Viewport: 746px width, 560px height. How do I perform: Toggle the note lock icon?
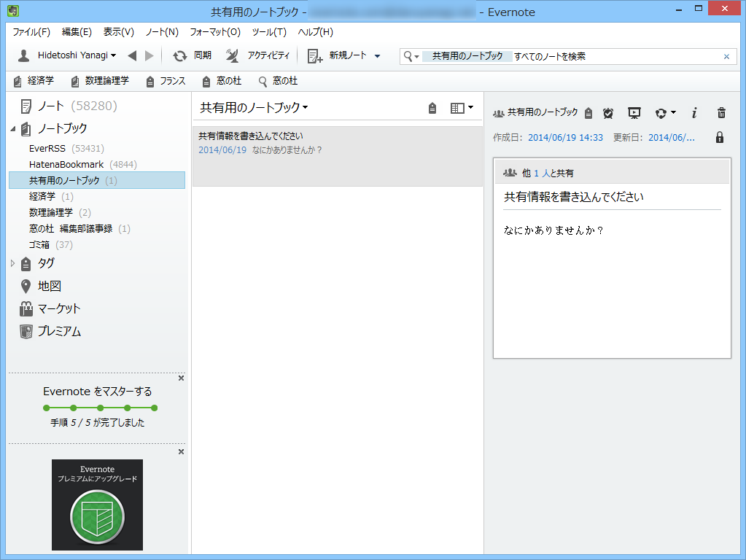(x=719, y=136)
